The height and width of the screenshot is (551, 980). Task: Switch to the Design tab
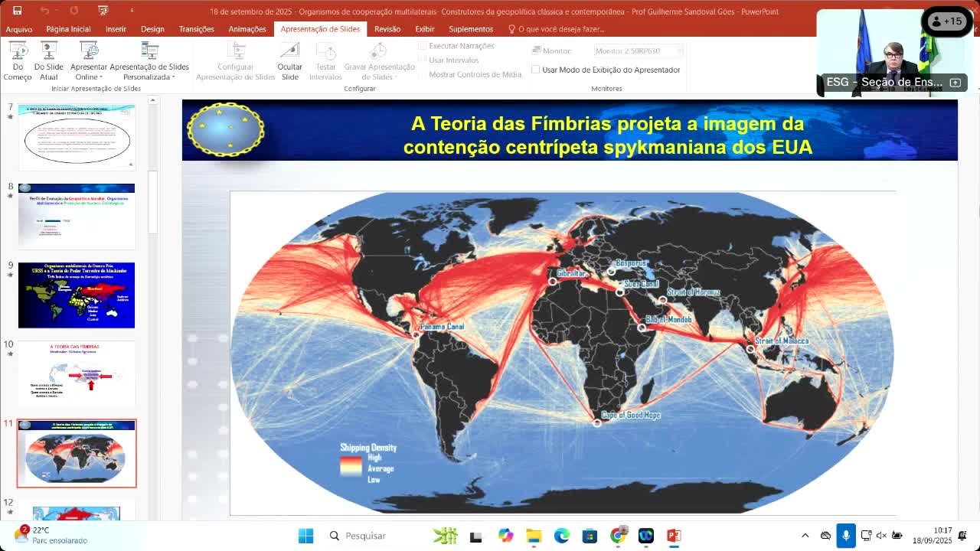[x=152, y=29]
